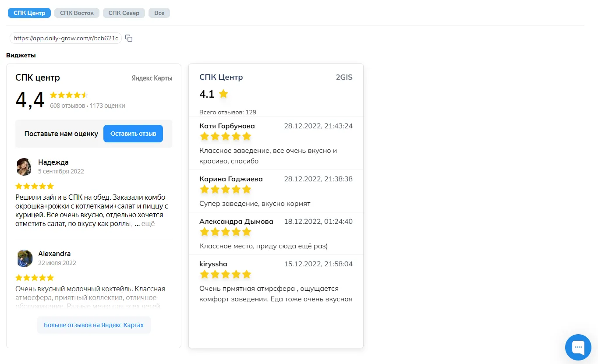
Task: Click the review Классное место, приду сюда ещё раз)
Action: tap(264, 246)
